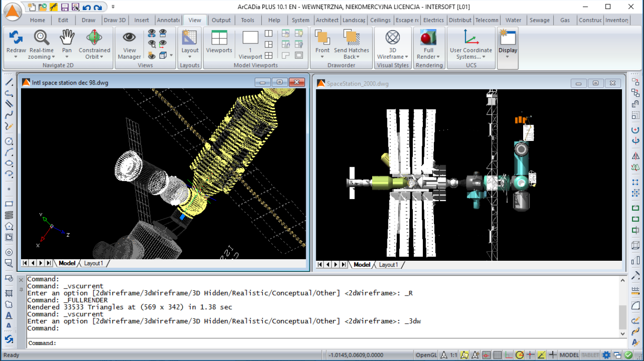644x361 pixels.
Task: Click the pin icon beside the command window
Action: pos(21,289)
